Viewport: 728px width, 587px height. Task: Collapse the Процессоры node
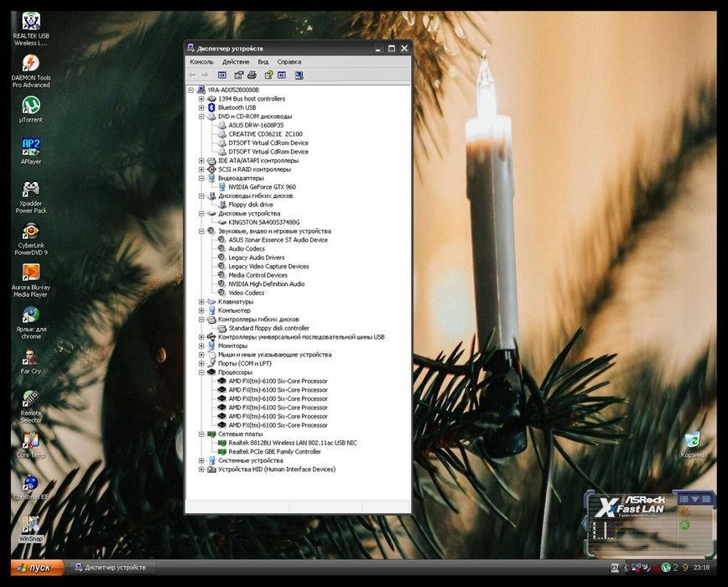(201, 372)
